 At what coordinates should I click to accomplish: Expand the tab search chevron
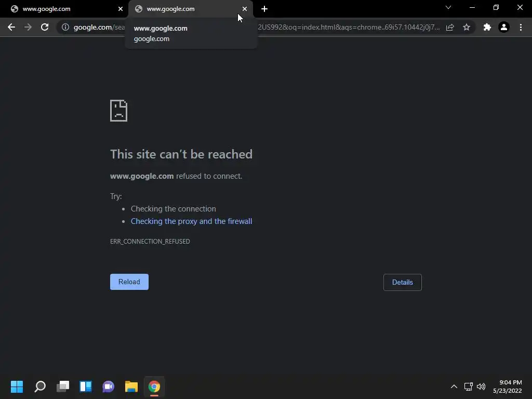point(448,7)
